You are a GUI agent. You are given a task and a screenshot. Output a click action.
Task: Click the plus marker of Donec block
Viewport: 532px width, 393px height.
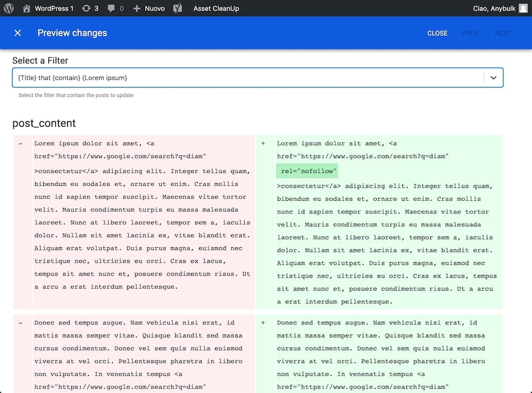pos(263,323)
